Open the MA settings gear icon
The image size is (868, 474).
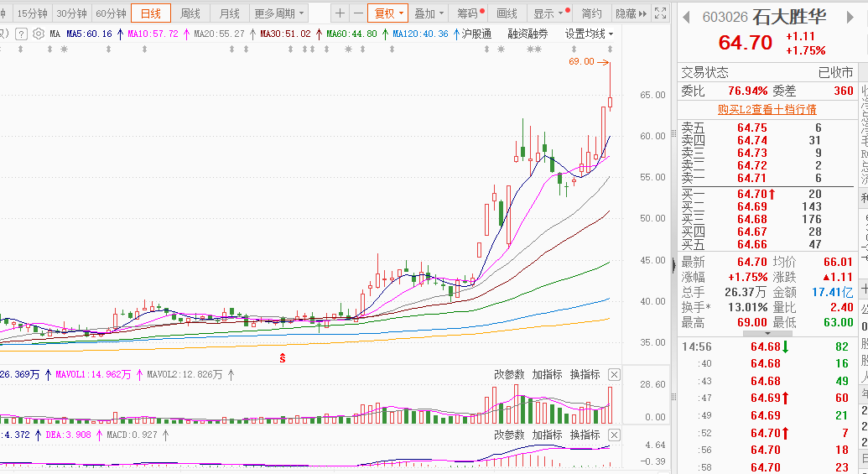click(39, 34)
